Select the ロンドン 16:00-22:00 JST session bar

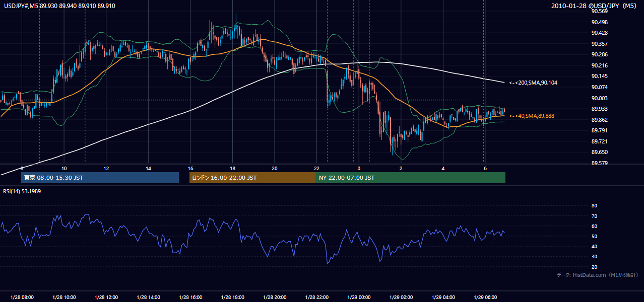click(252, 178)
